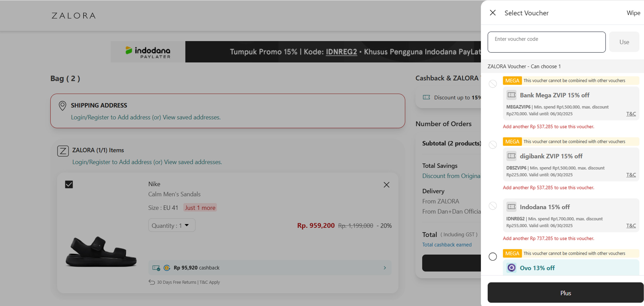The image size is (644, 306).
Task: Open the Quantity dropdown for Nike sandals
Action: tap(172, 225)
